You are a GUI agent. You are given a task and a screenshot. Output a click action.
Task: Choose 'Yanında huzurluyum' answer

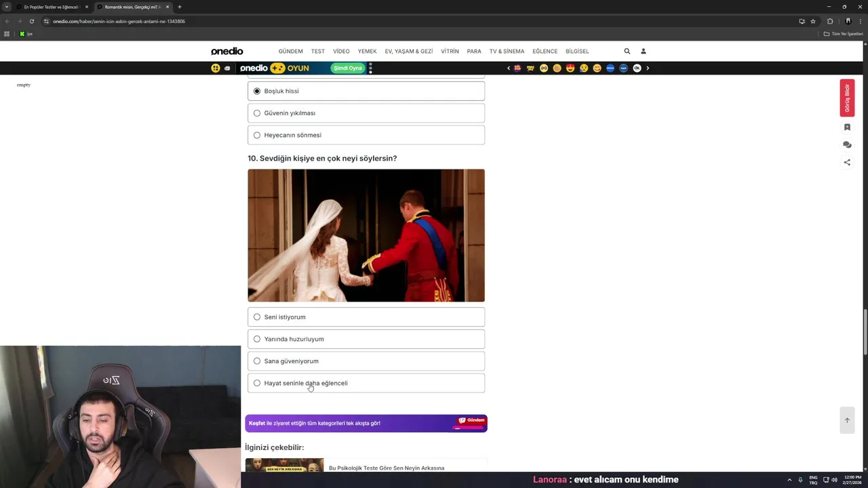pos(366,339)
